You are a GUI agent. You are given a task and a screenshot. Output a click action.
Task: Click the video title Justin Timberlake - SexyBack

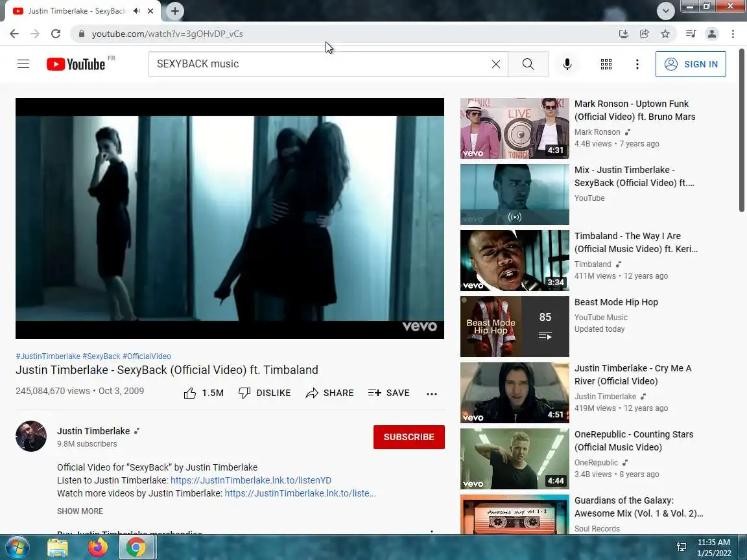[167, 370]
